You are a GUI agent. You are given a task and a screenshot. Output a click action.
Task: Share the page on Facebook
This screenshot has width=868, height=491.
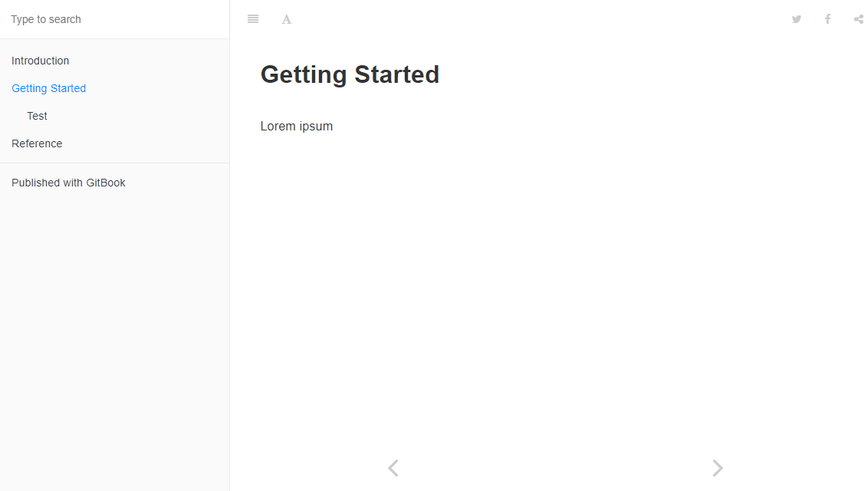827,18
